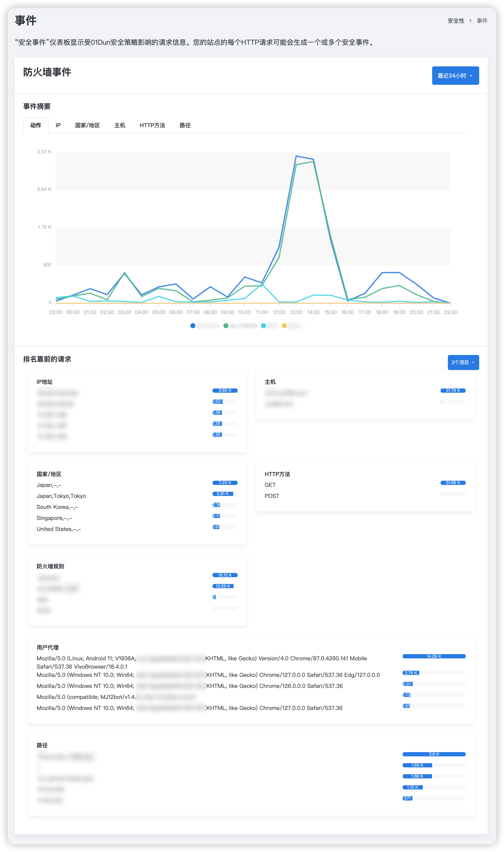
Task: Click the VivoBrowser/18.4.0.1 user agent row
Action: [251, 662]
